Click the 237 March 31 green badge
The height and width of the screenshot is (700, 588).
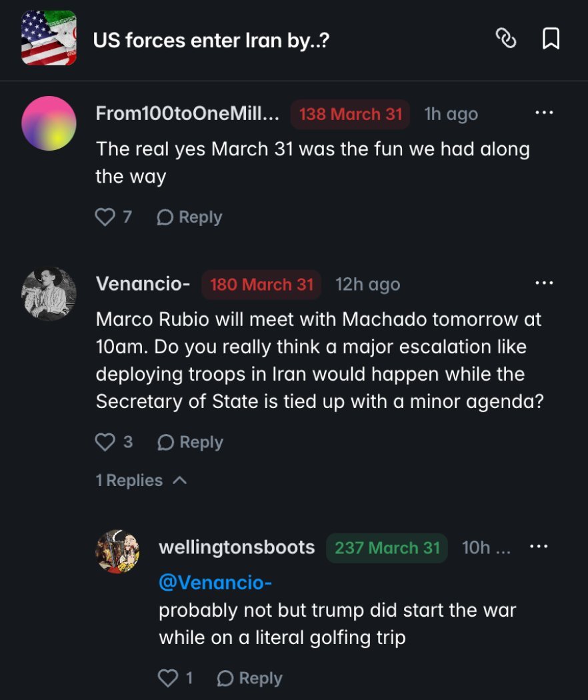386,547
